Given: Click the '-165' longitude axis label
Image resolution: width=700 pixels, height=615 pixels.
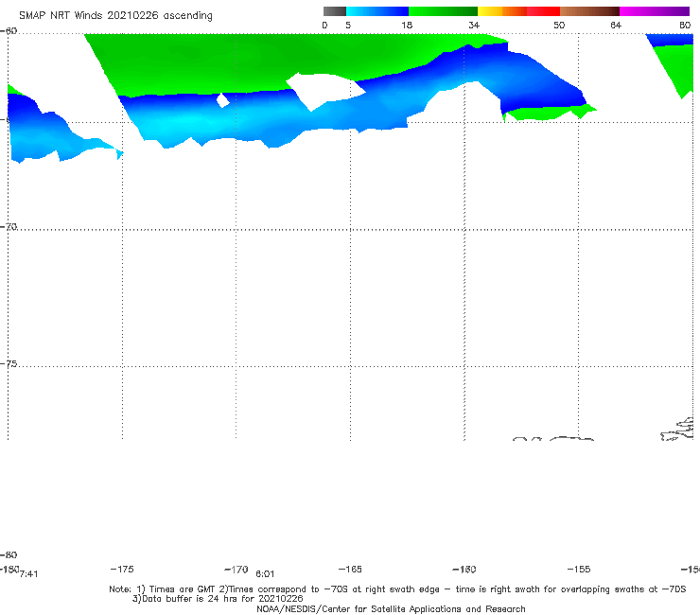Looking at the screenshot, I should tap(350, 570).
